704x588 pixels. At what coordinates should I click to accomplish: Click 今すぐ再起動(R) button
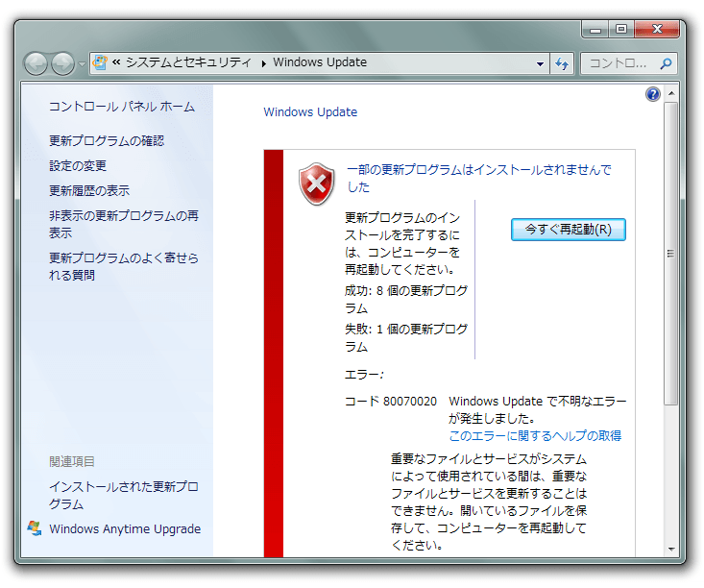(568, 230)
